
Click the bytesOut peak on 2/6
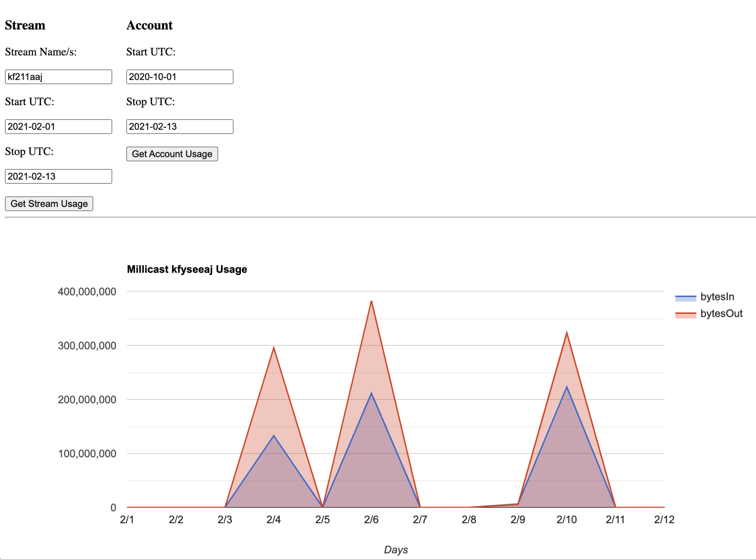tap(371, 301)
